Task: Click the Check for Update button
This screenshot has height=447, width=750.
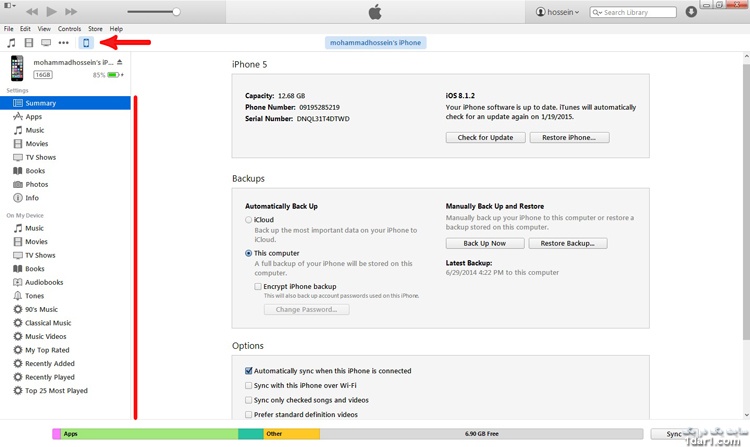Action: tap(485, 137)
